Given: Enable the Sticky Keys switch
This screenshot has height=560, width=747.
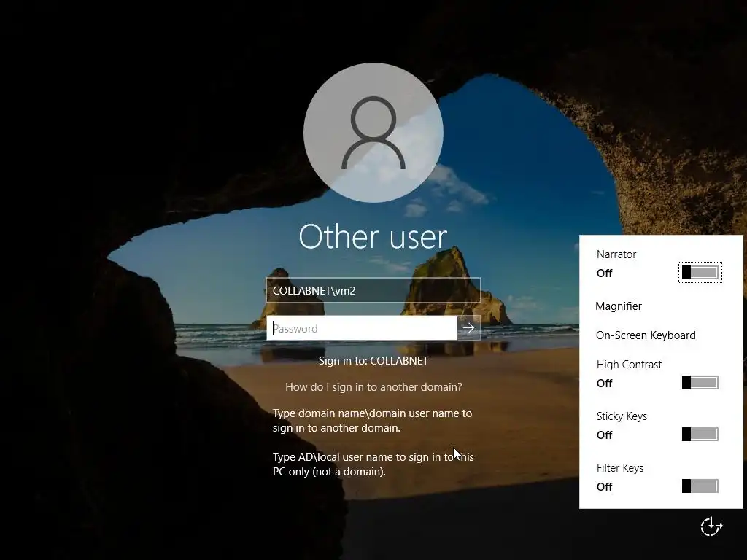Looking at the screenshot, I should pos(700,435).
